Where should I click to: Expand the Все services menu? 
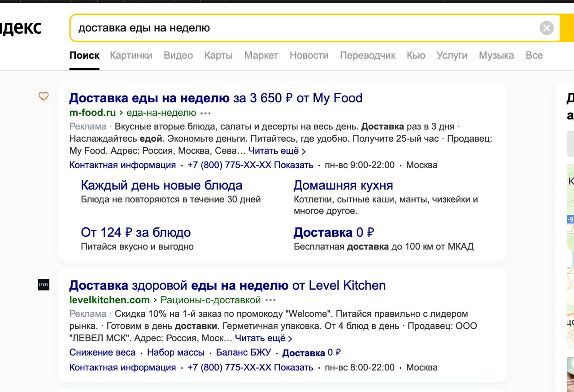534,56
